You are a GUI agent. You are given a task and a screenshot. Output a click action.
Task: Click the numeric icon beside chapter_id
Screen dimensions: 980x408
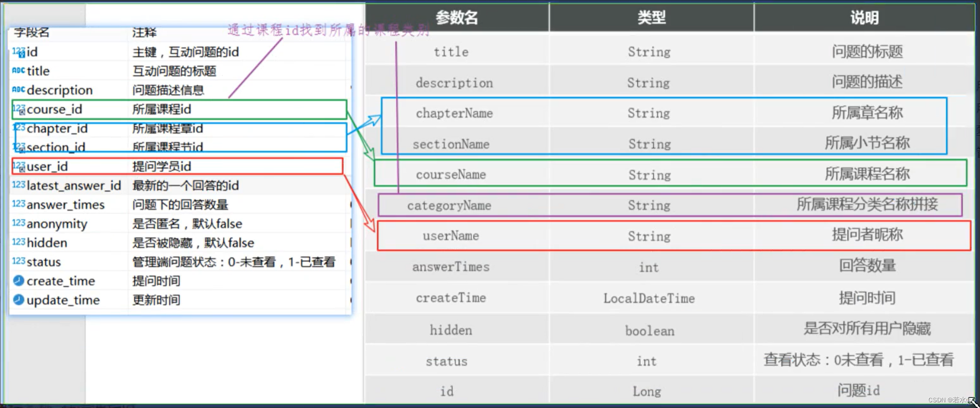coord(19,128)
